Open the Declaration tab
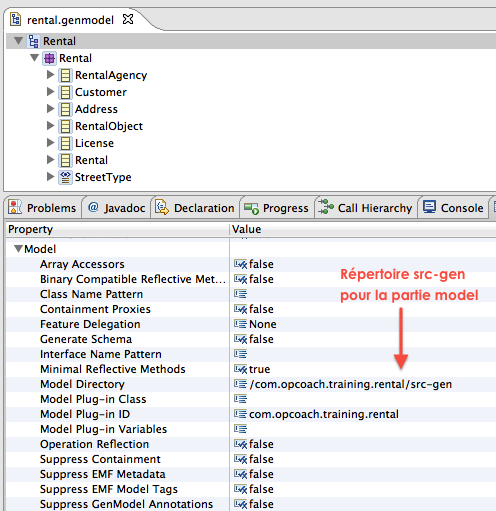 (x=195, y=208)
